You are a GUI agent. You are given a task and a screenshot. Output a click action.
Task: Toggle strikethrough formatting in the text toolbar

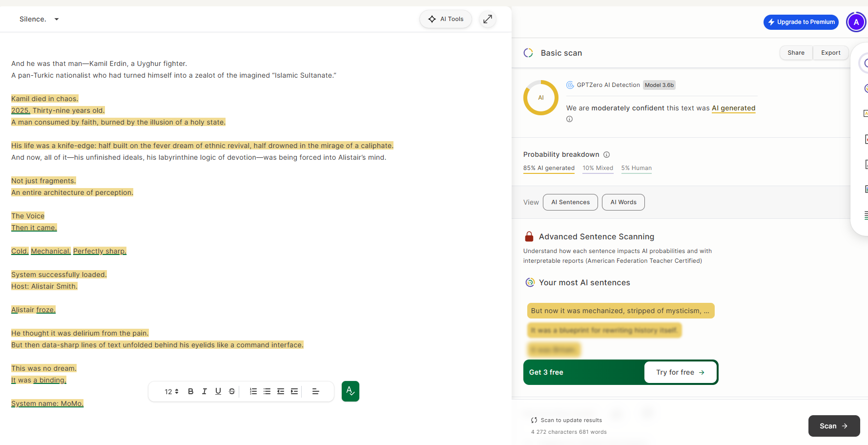tap(232, 391)
